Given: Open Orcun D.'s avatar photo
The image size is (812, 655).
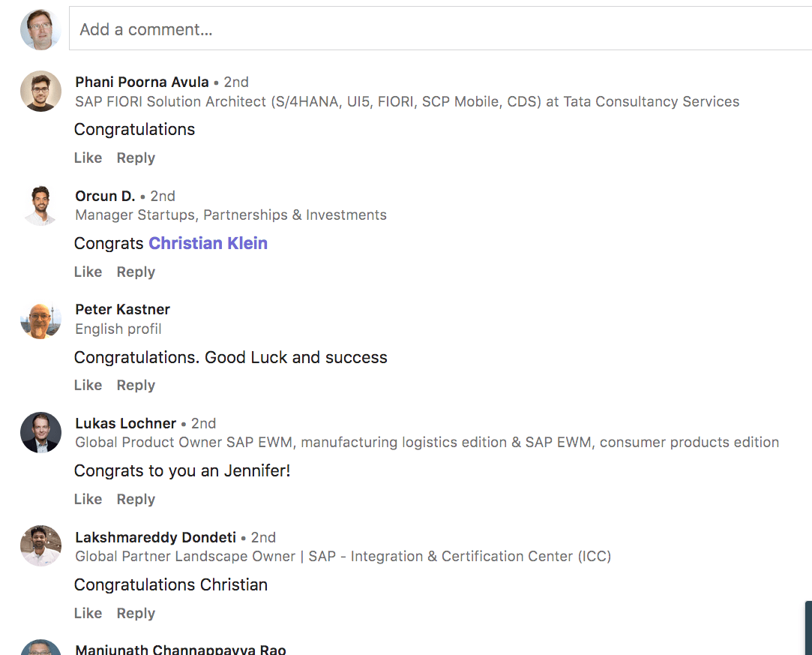Looking at the screenshot, I should (x=41, y=206).
